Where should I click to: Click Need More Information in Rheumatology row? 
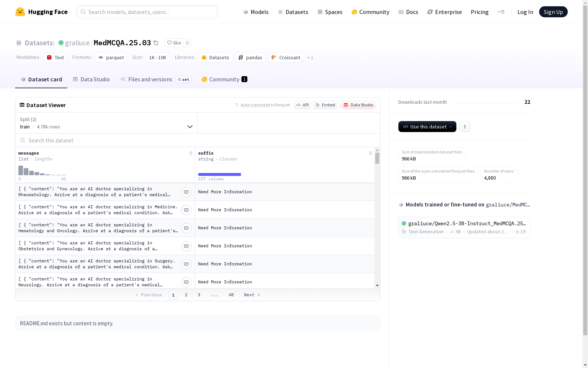click(x=225, y=192)
